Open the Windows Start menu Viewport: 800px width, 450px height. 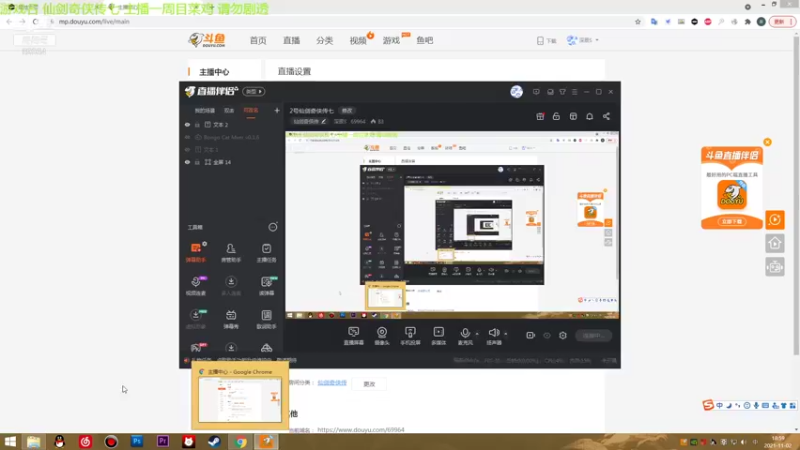click(x=10, y=441)
